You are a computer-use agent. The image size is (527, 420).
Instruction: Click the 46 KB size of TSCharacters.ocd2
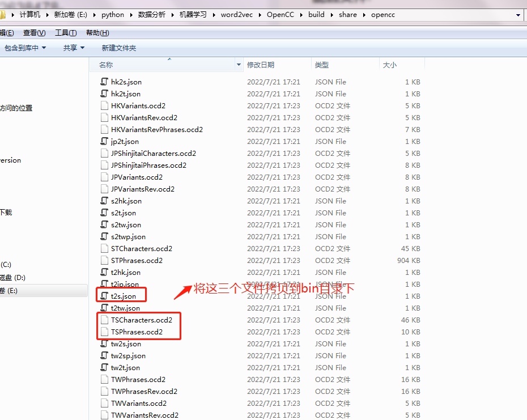(411, 320)
